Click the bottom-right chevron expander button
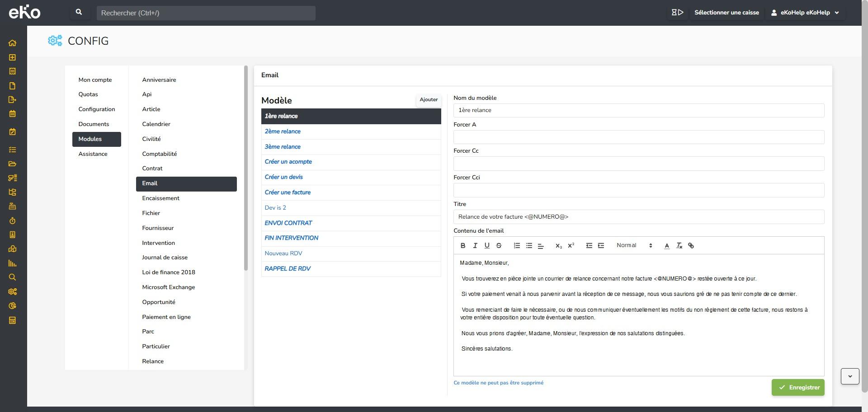Image resolution: width=868 pixels, height=412 pixels. click(849, 376)
